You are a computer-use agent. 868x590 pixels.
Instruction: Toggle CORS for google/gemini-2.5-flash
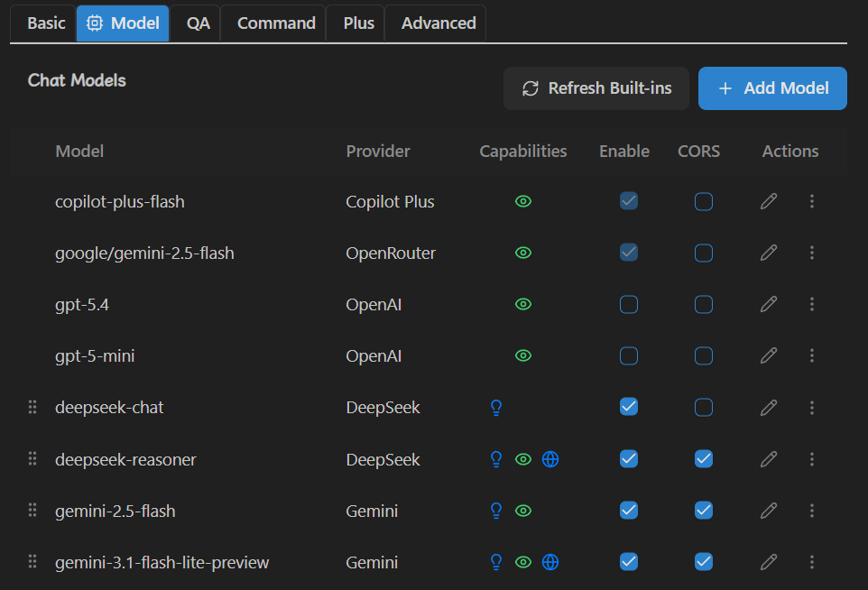click(x=703, y=253)
